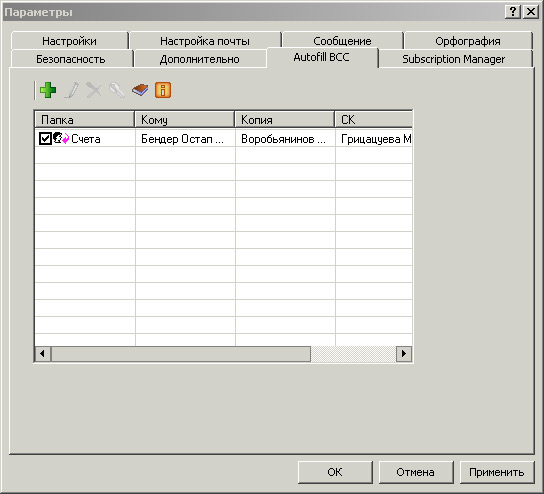Image resolution: width=544 pixels, height=494 pixels.
Task: Open the address book icon
Action: (140, 90)
